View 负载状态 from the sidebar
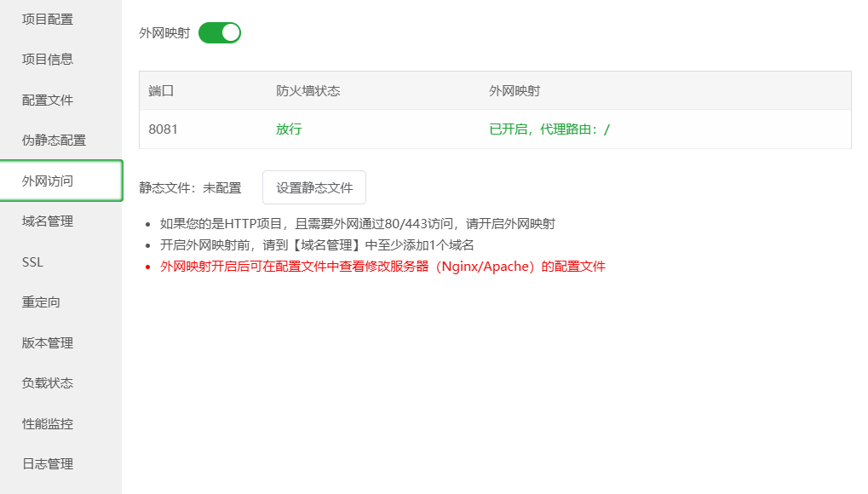The width and height of the screenshot is (868, 494). click(47, 382)
